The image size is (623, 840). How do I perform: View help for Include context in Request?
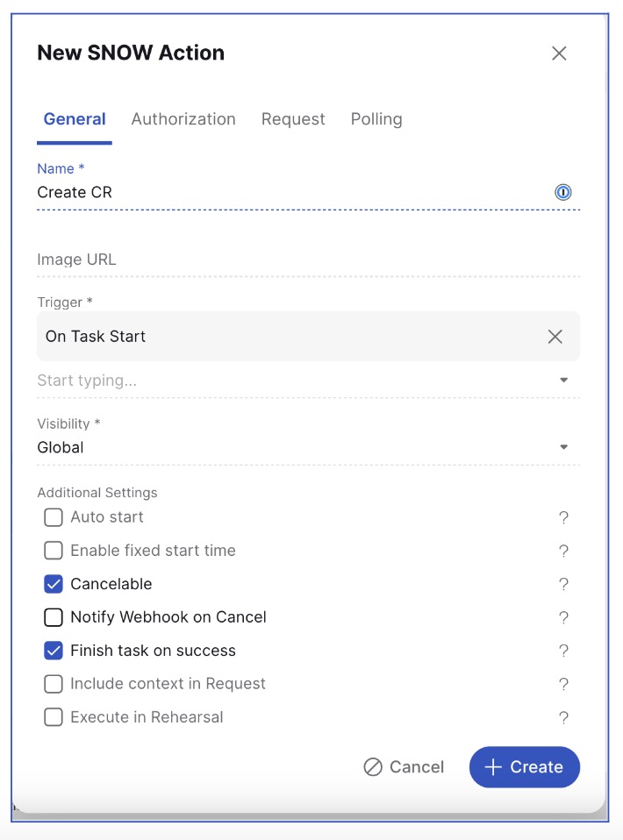point(563,684)
